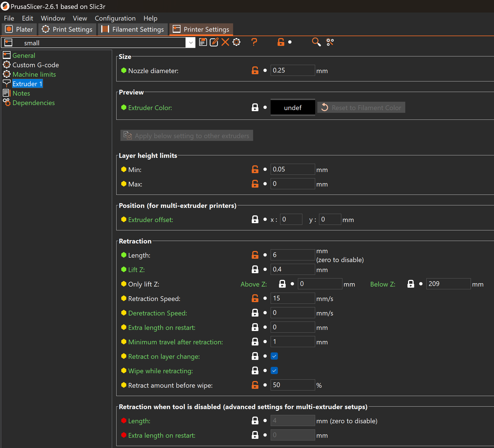The height and width of the screenshot is (448, 494).
Task: Click the save preset icon
Action: pyautogui.click(x=203, y=42)
